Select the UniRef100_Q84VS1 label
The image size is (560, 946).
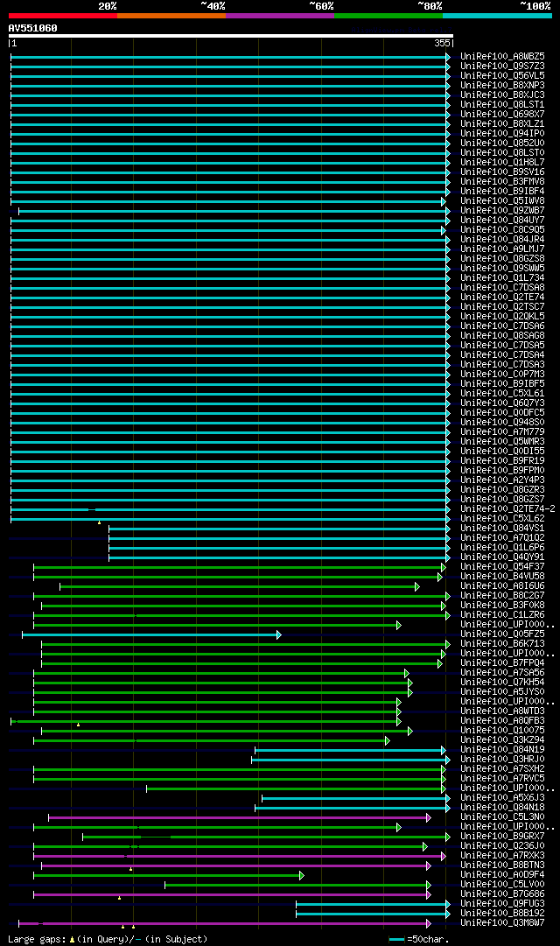tap(502, 529)
